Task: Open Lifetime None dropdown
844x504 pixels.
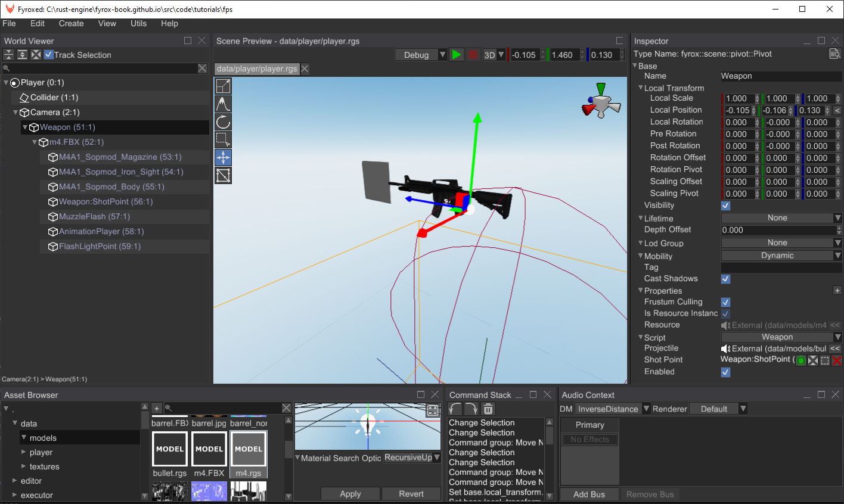Action: click(x=781, y=218)
